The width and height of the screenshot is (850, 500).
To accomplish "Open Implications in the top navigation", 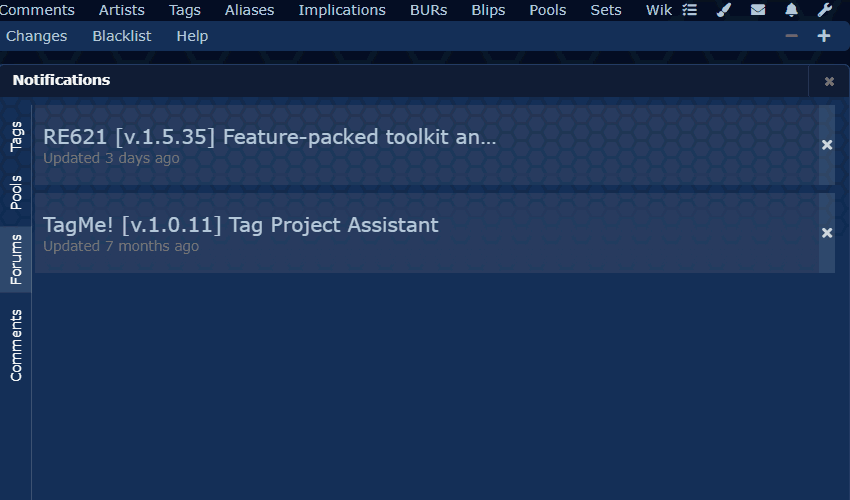I will 342,10.
